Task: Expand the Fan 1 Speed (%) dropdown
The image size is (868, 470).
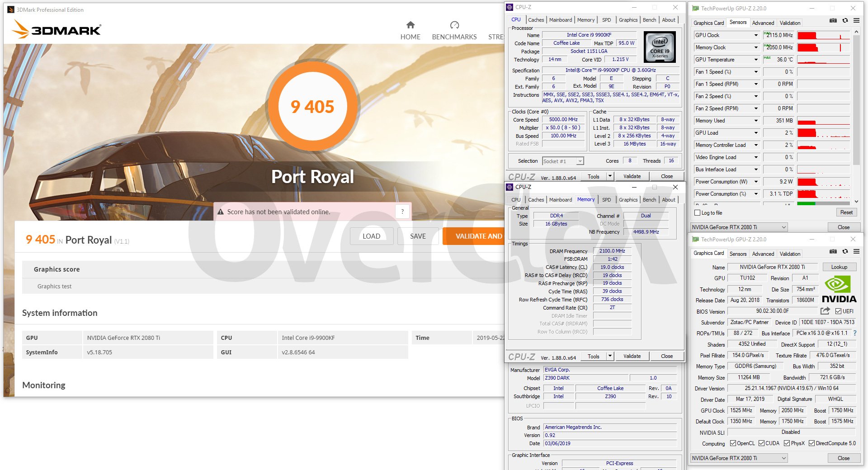Action: 755,72
